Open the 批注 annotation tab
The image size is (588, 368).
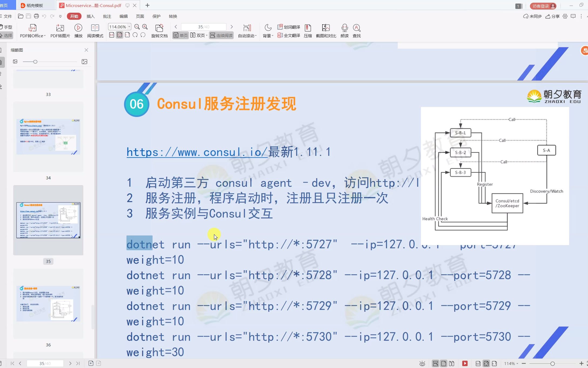(x=107, y=16)
